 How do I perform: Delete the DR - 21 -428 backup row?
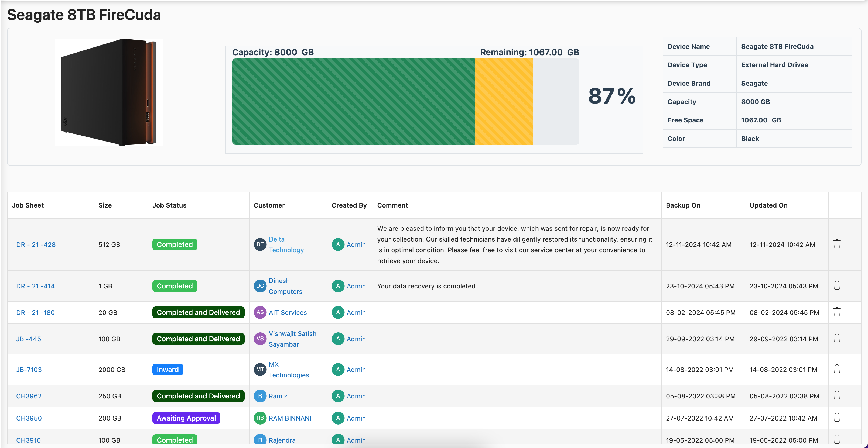837,244
